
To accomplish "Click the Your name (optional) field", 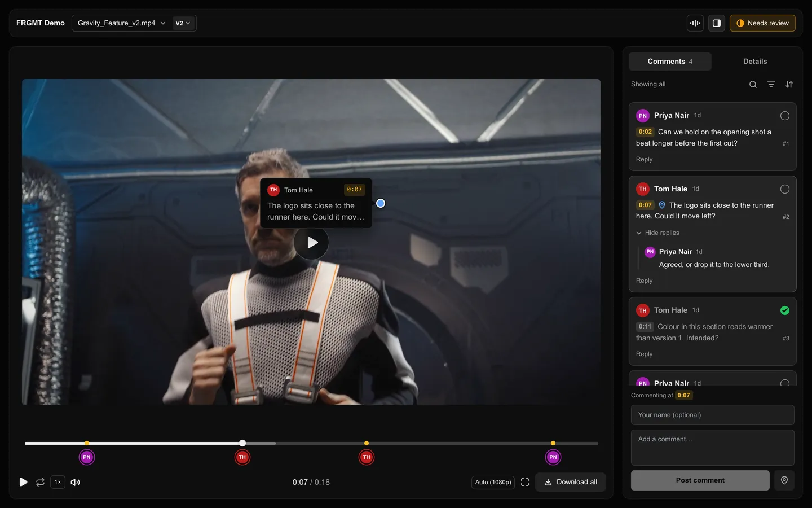I will (713, 415).
